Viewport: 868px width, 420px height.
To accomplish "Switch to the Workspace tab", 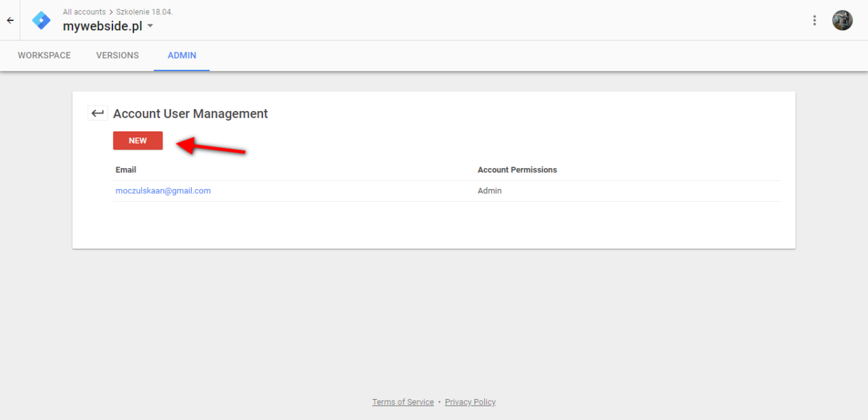I will [x=44, y=56].
